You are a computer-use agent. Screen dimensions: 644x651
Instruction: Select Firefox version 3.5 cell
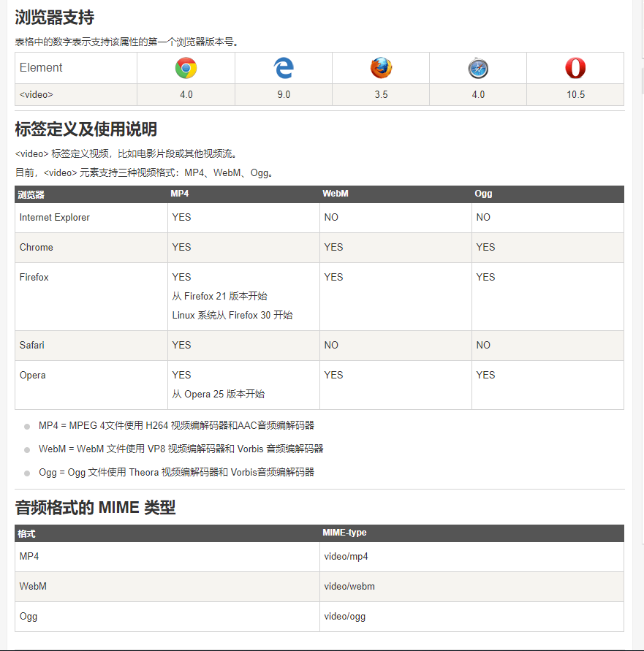(381, 95)
